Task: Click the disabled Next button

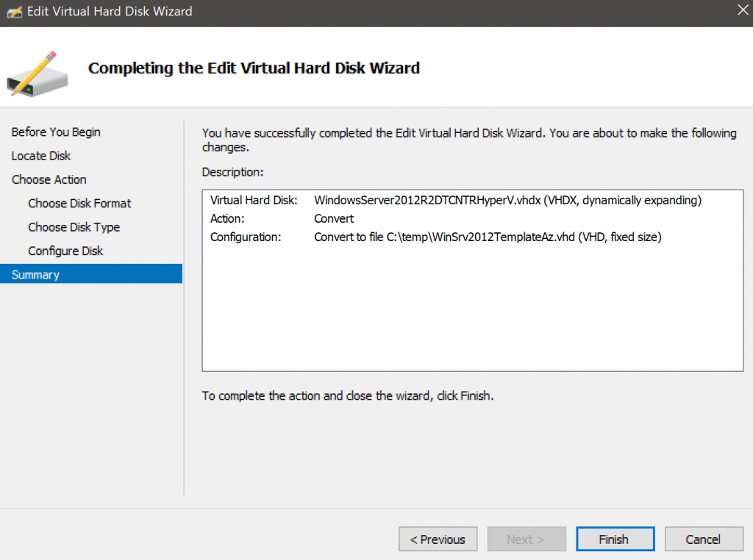Action: [x=527, y=539]
